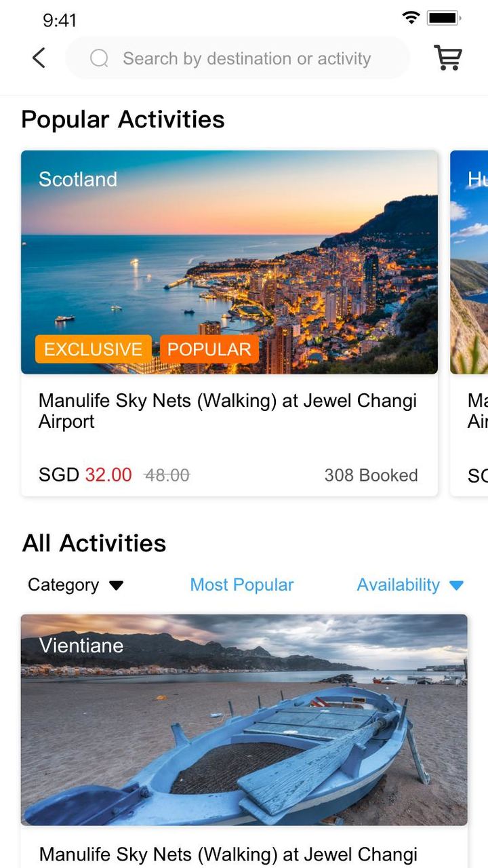Tap the 308 Booked label
The height and width of the screenshot is (868, 488).
pyautogui.click(x=371, y=475)
